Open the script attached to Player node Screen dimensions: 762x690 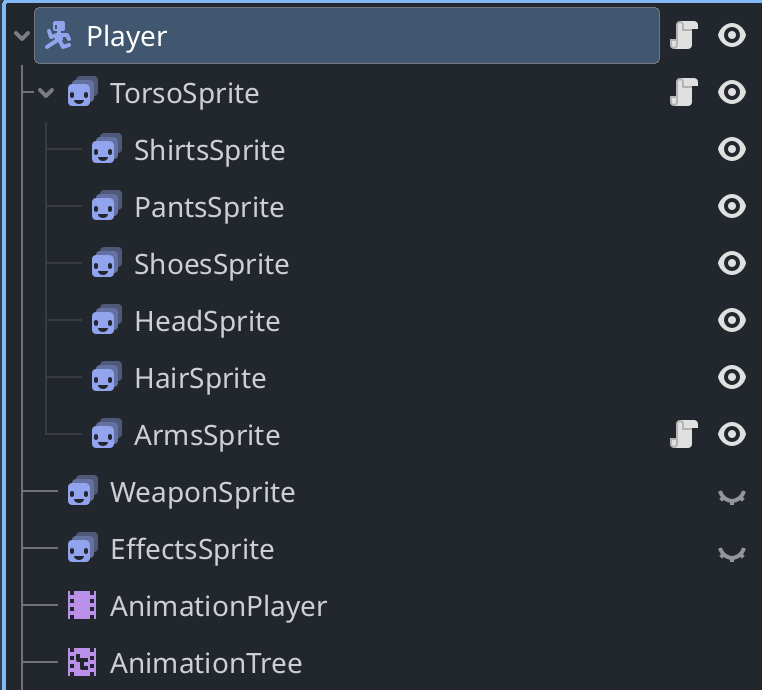point(683,36)
